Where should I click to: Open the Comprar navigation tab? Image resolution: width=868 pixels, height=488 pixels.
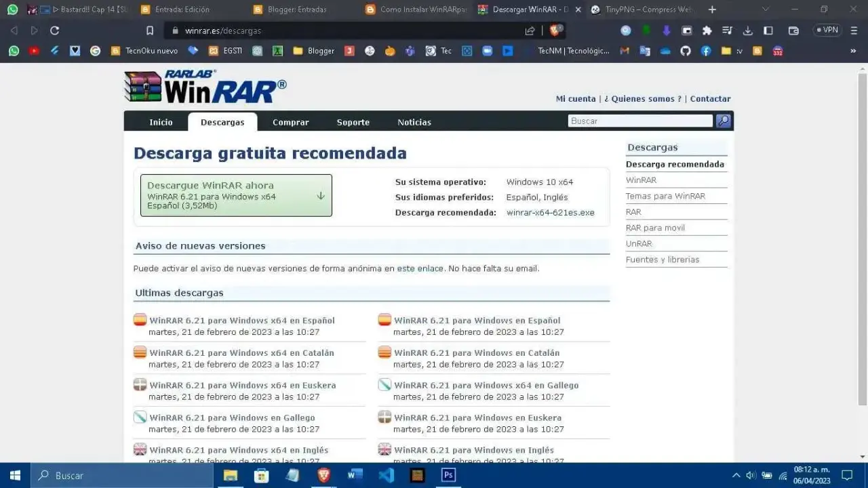tap(290, 122)
